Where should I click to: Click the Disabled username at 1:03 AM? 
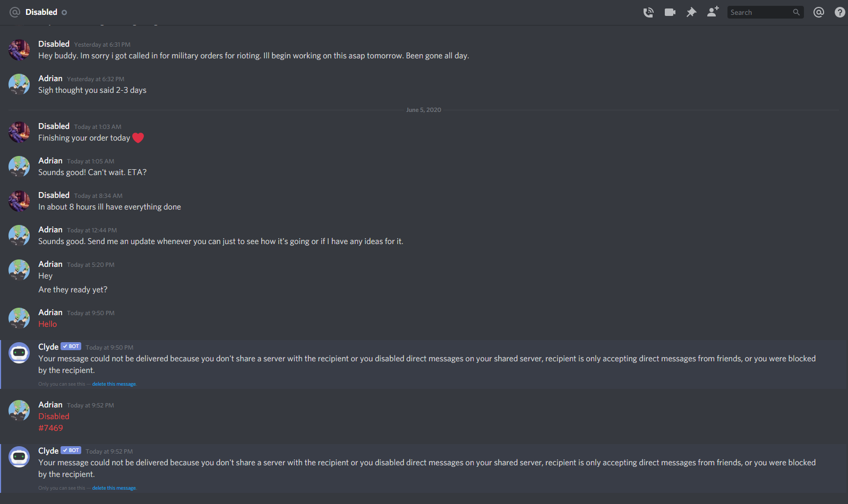[x=54, y=126]
